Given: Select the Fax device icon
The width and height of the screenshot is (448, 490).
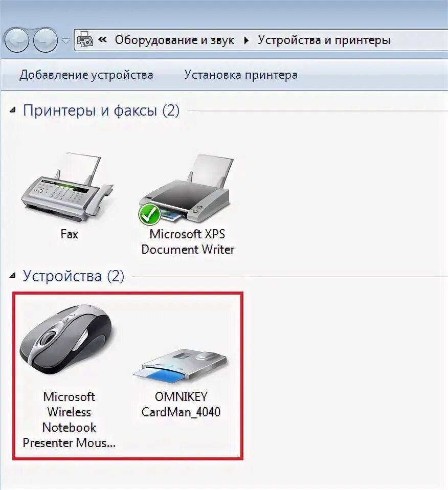Looking at the screenshot, I should pos(68,188).
